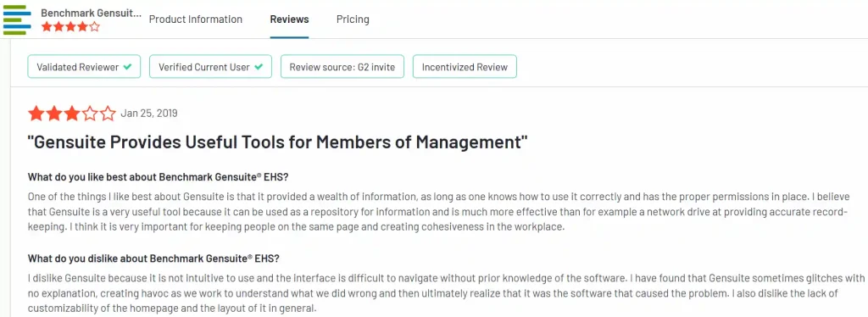Open the Product Information tab
This screenshot has height=317, width=868.
click(x=196, y=19)
